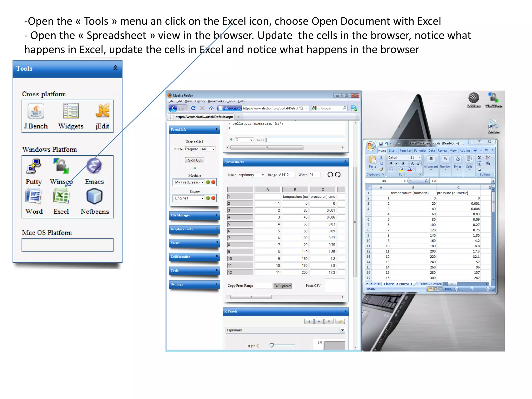The width and height of the screenshot is (532, 399).
Task: Bookmark page with the star icon
Action: pyautogui.click(x=301, y=108)
